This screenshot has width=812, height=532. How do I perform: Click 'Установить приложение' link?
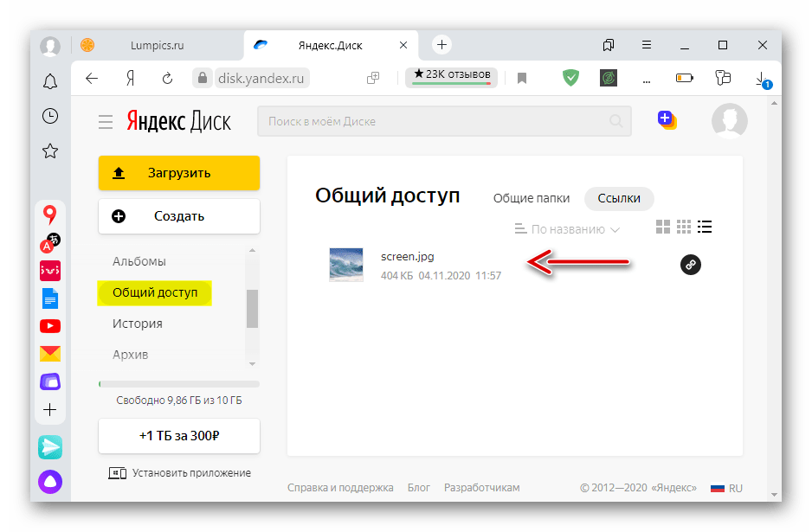coord(179,473)
